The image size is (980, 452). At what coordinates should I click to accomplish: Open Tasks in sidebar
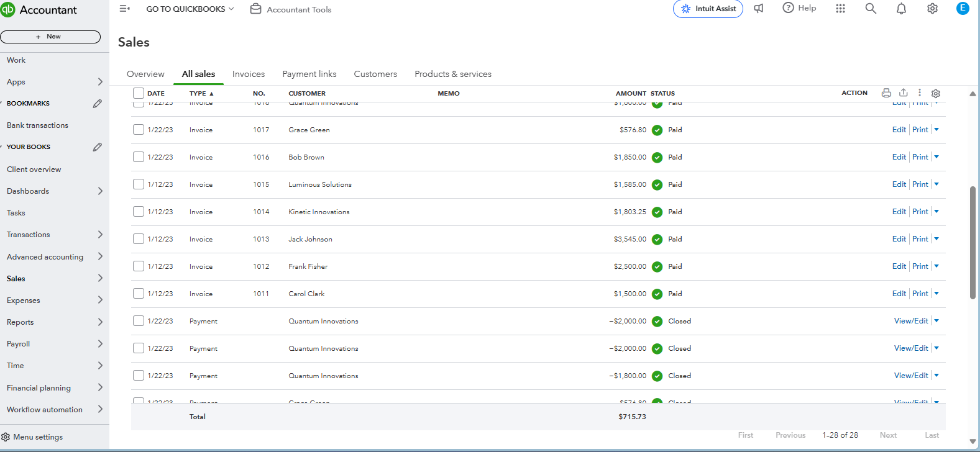click(16, 213)
